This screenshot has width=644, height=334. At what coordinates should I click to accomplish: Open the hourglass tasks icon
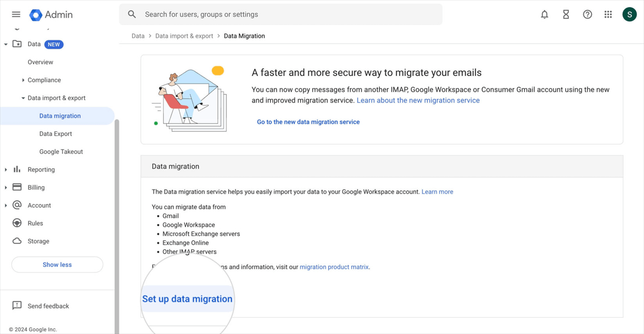pos(566,14)
